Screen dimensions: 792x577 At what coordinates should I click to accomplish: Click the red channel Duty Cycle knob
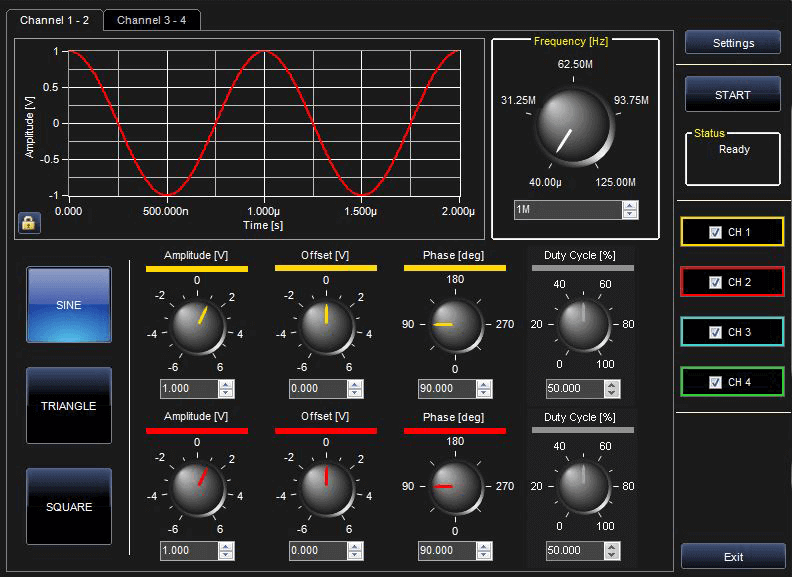coord(583,487)
